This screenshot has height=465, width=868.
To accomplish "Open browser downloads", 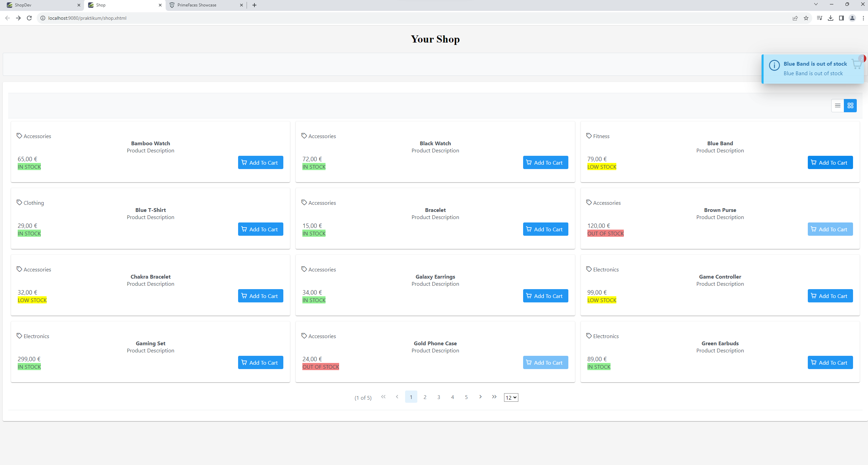I will coord(830,18).
